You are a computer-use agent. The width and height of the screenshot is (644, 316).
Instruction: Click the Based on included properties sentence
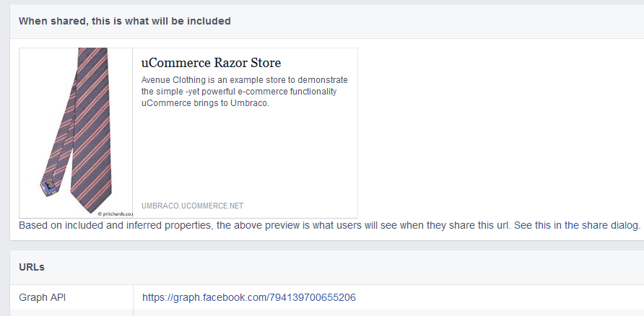tap(265, 225)
